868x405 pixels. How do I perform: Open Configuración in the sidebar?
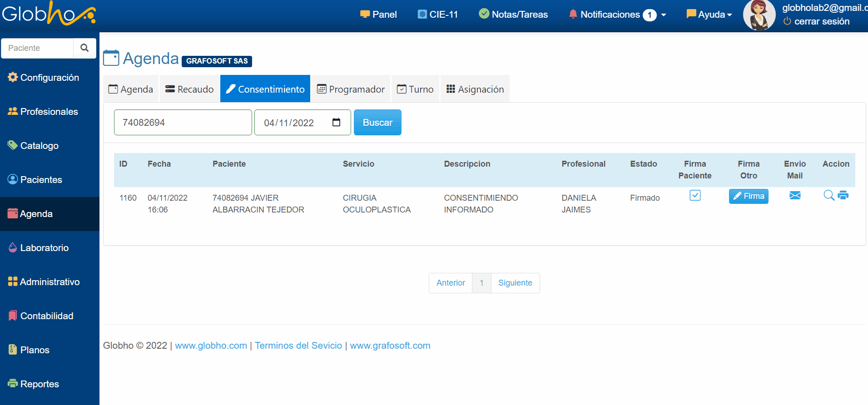pos(49,78)
